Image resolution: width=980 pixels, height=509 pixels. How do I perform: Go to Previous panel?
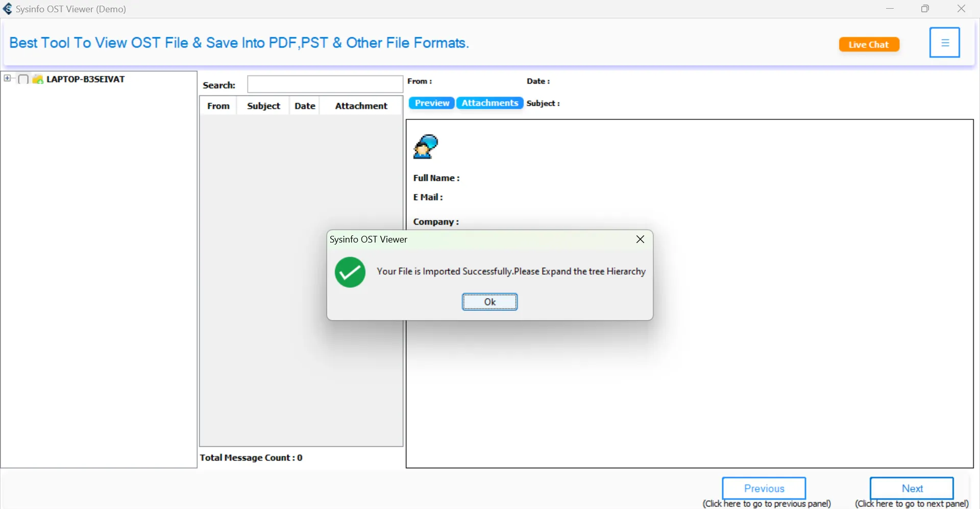tap(764, 489)
